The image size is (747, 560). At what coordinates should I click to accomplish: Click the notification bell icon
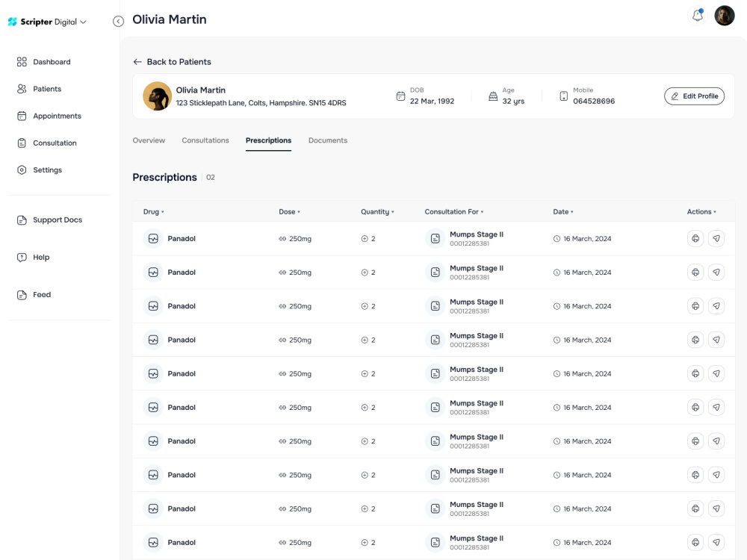(698, 16)
